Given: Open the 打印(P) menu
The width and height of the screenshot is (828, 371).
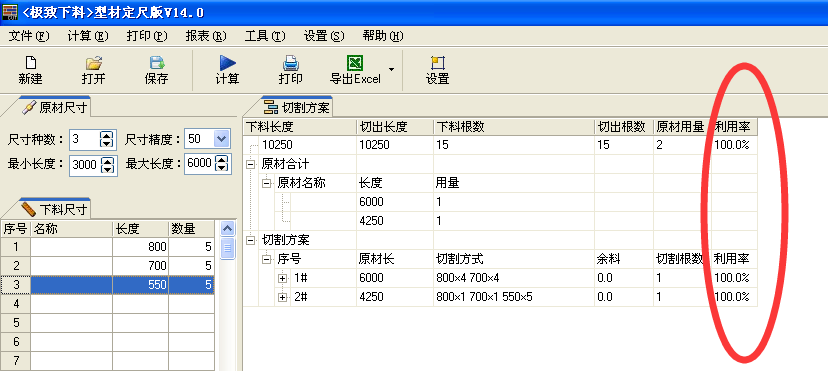Looking at the screenshot, I should (x=147, y=36).
